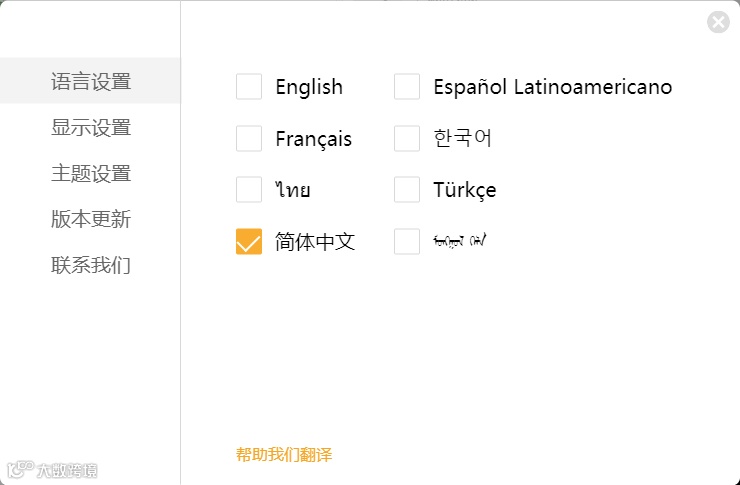
Task: Tick the Español Latinoamericano checkbox
Action: point(407,87)
